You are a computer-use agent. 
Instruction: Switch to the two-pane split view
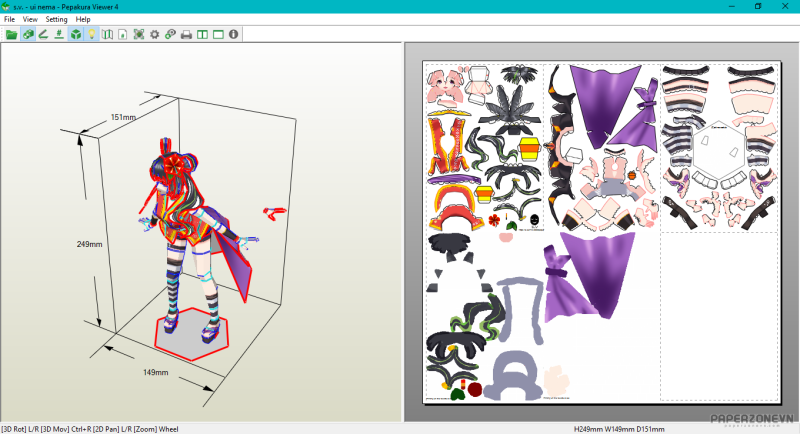tap(202, 34)
